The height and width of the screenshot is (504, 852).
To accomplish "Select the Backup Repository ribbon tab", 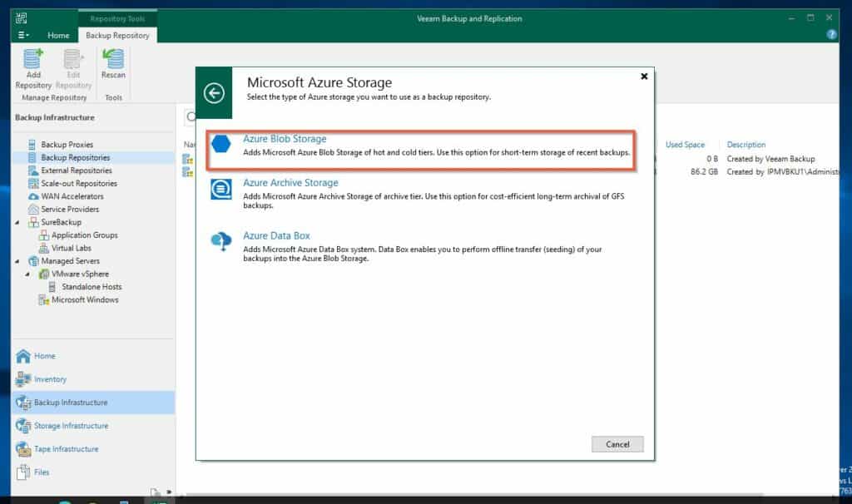I will [117, 35].
